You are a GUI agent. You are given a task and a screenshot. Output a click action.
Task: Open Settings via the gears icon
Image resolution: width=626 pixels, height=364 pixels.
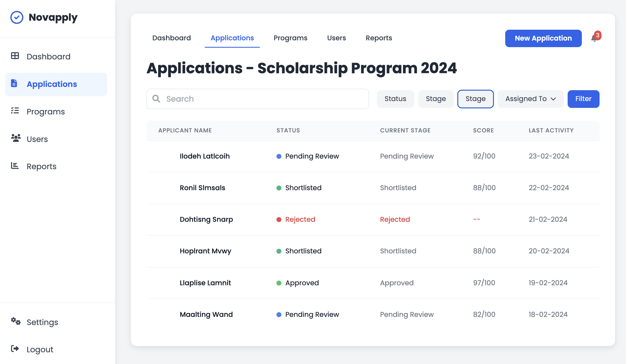pyautogui.click(x=16, y=321)
